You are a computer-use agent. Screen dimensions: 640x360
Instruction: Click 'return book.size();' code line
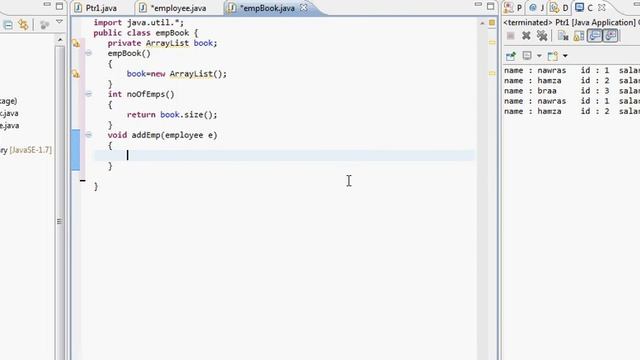coord(172,115)
